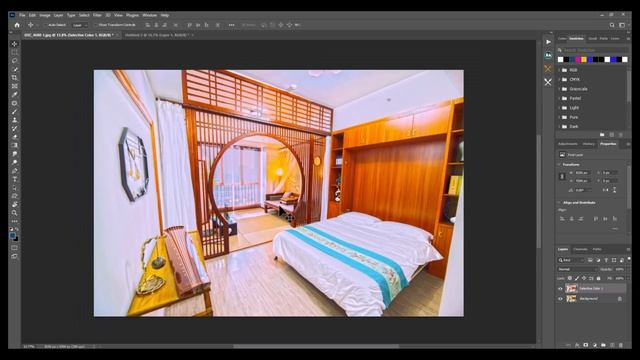The image size is (640, 360).
Task: Toggle the Show Transform Controls checkbox
Action: point(96,25)
